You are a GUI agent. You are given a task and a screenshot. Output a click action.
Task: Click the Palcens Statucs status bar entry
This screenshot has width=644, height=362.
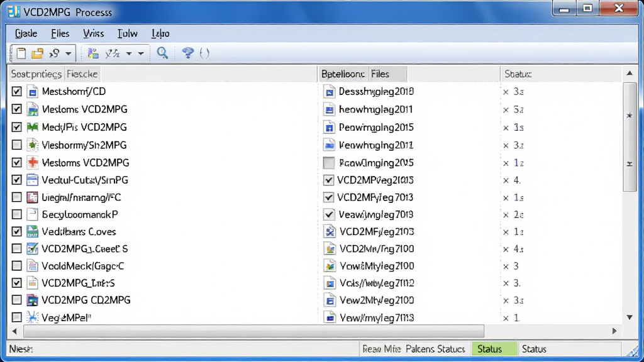click(x=435, y=349)
